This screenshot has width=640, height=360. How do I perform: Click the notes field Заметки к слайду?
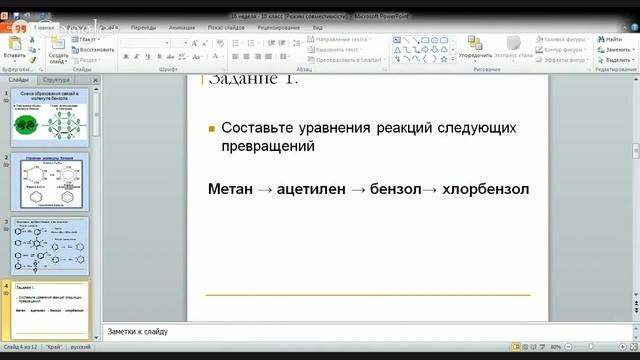pyautogui.click(x=367, y=332)
